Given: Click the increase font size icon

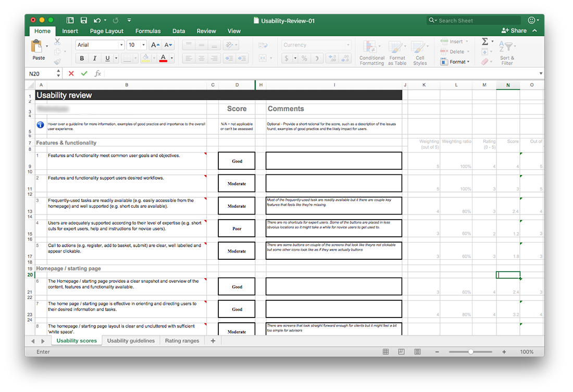Looking at the screenshot, I should pos(154,45).
